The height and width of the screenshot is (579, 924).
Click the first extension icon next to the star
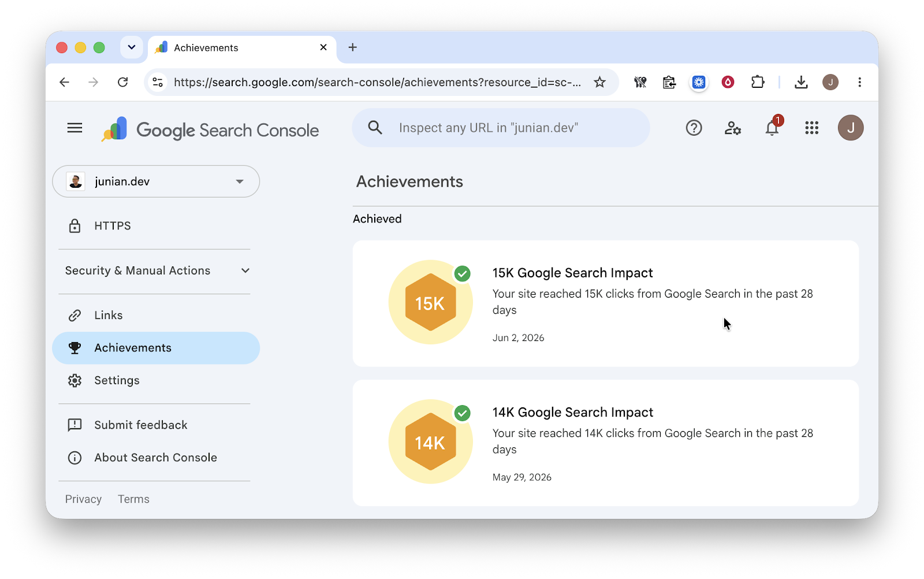click(640, 82)
